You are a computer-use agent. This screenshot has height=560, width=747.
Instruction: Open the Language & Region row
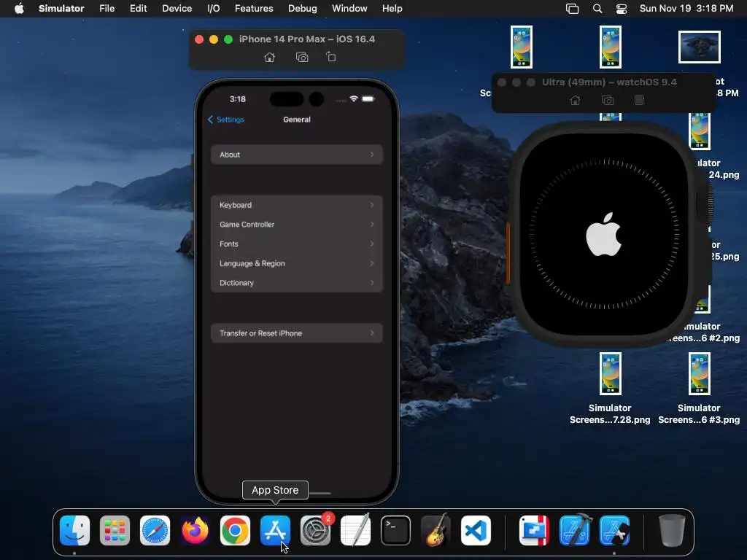pos(297,263)
